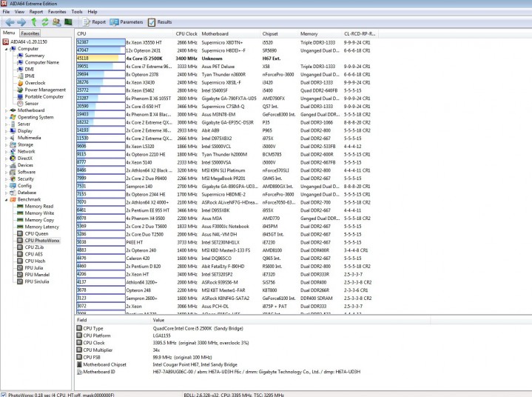The width and height of the screenshot is (532, 397).
Task: Click the Back navigation arrow
Action: 10,22
